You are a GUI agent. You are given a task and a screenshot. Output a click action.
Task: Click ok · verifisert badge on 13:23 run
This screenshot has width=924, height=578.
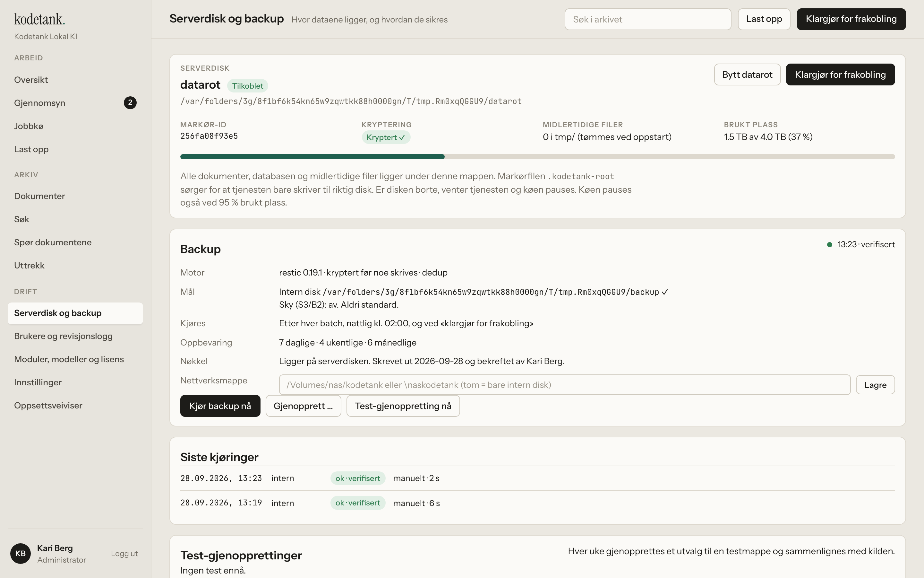click(x=357, y=478)
